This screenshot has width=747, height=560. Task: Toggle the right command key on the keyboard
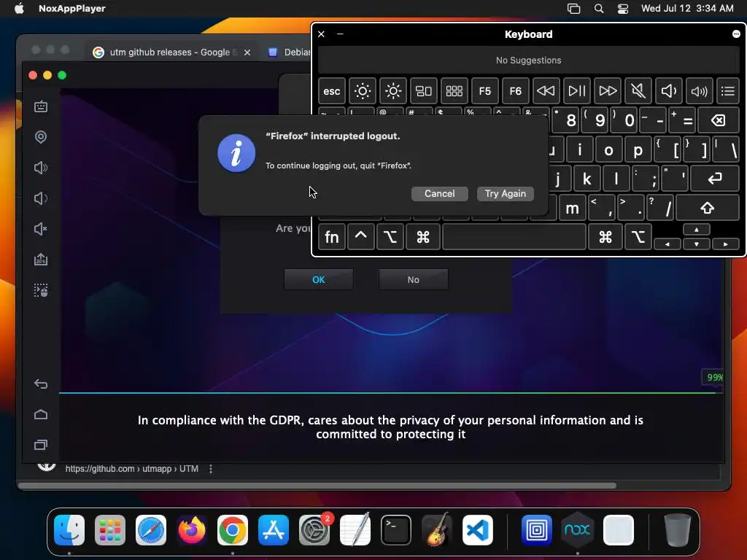click(605, 237)
